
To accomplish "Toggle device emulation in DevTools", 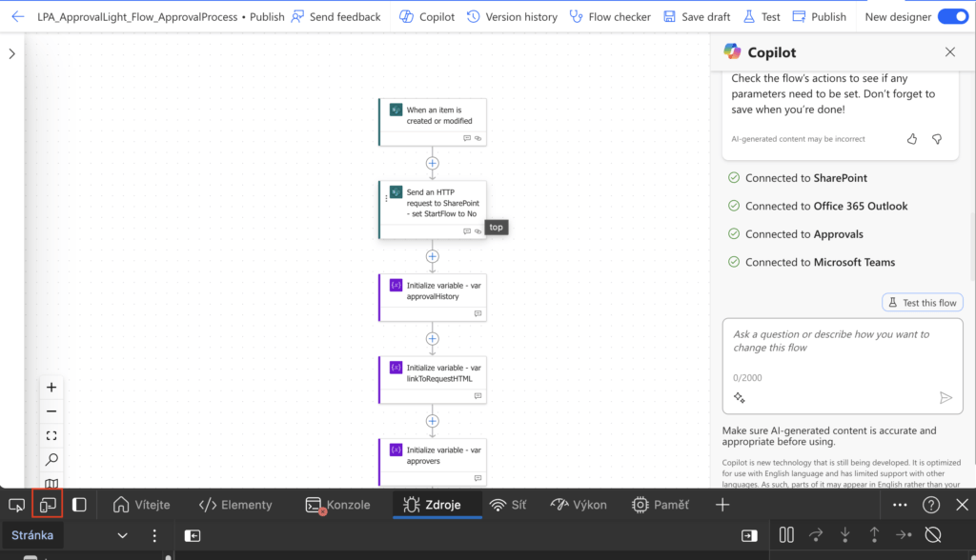I will [48, 505].
